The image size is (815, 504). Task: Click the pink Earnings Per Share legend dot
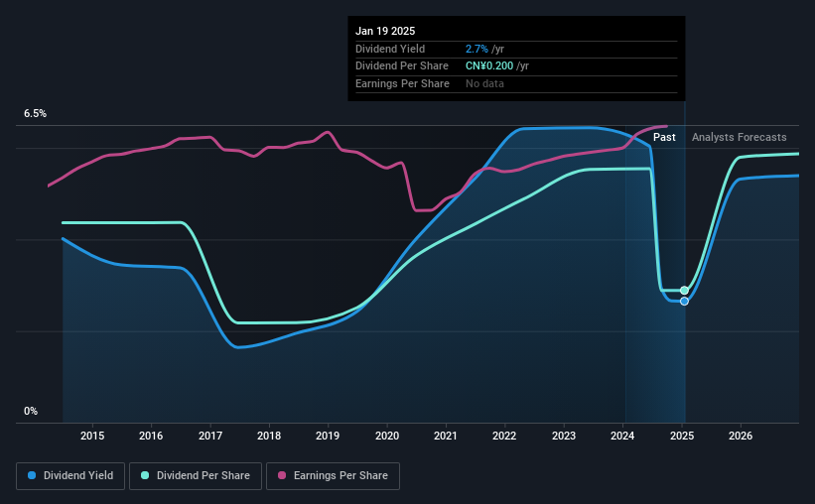(x=282, y=475)
